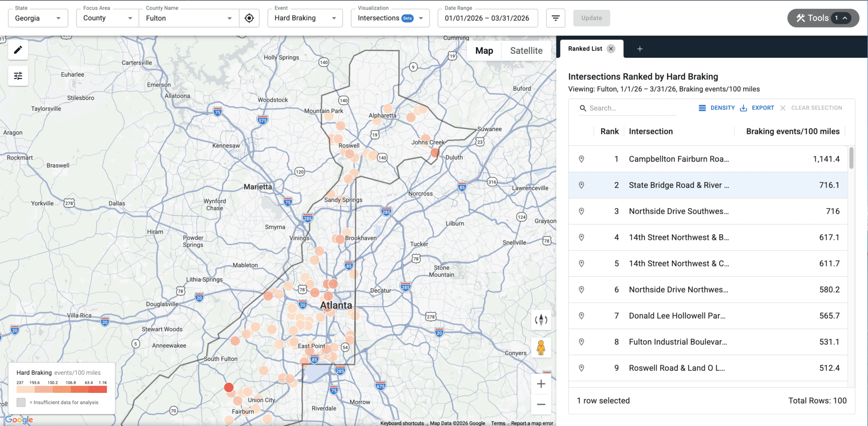This screenshot has width=868, height=426.
Task: Add a new tab with plus icon
Action: [x=640, y=49]
